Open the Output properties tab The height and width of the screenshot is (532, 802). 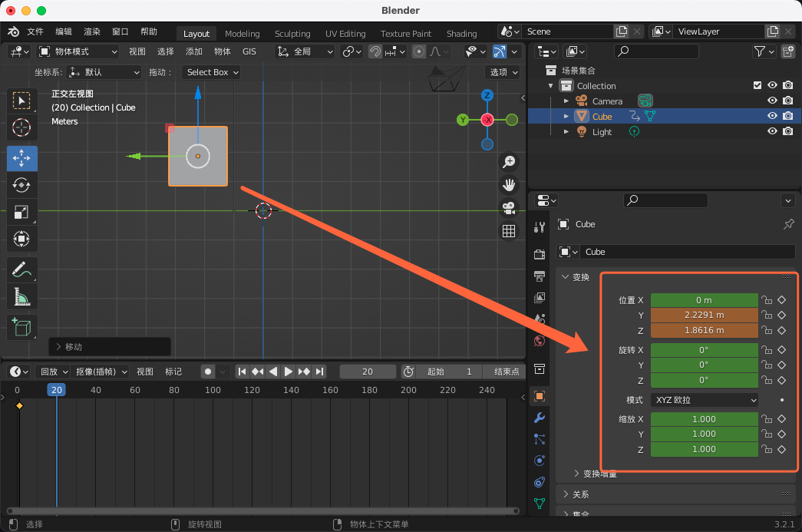point(540,276)
